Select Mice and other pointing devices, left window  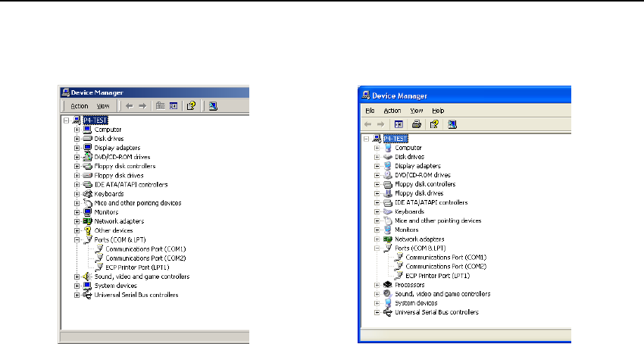click(138, 203)
